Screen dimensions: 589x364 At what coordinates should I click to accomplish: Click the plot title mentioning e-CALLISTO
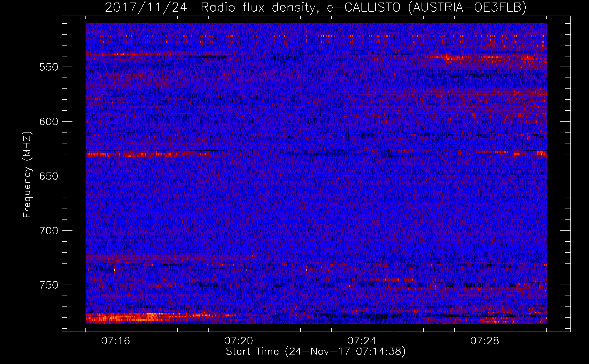316,7
